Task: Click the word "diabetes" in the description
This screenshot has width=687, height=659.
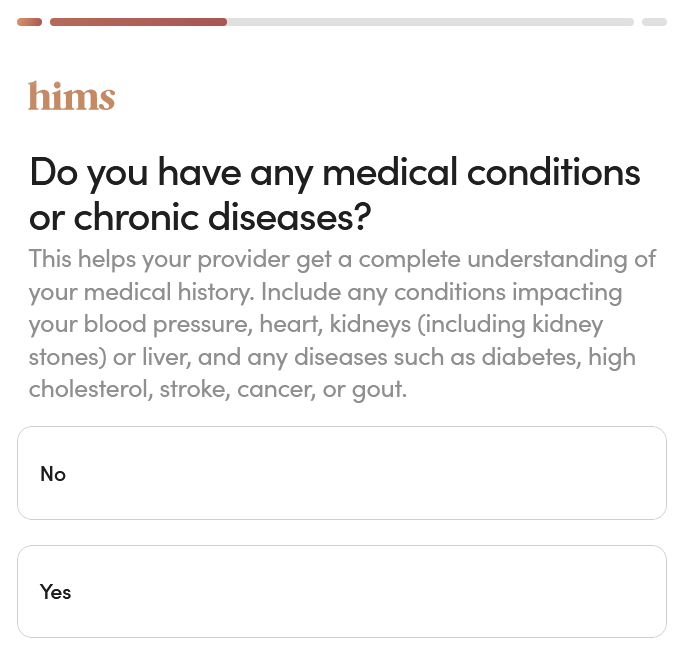Action: point(531,357)
